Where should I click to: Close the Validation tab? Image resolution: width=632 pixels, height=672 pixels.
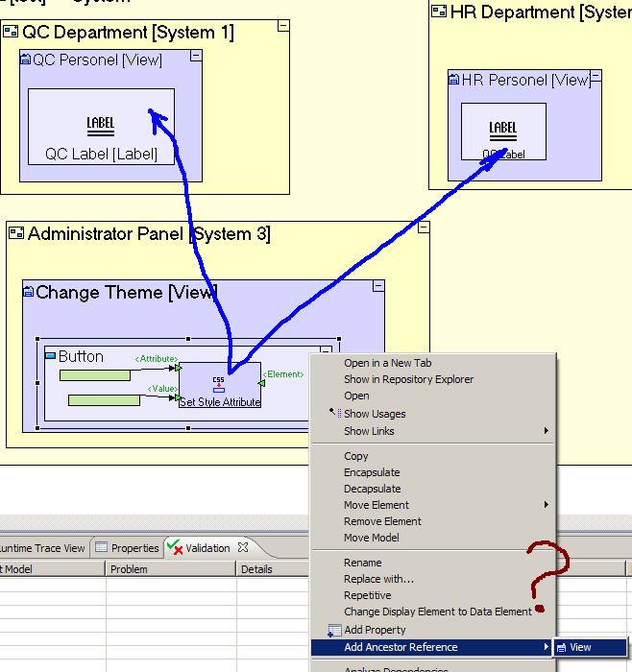point(243,548)
